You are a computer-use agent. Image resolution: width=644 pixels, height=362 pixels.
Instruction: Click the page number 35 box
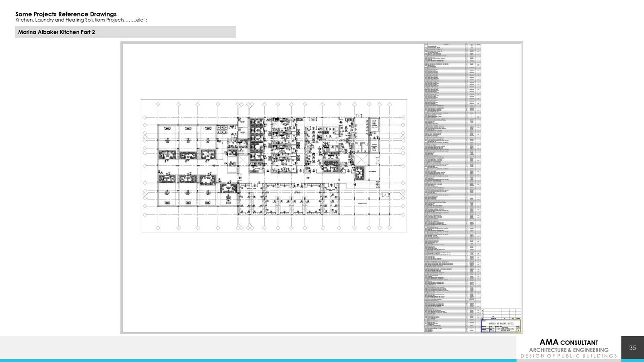(632, 348)
